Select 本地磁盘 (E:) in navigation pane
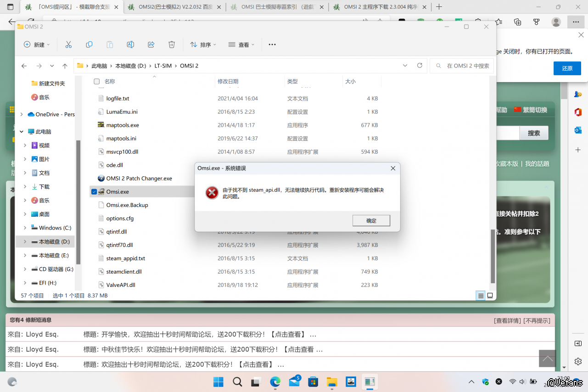The width and height of the screenshot is (588, 392). pyautogui.click(x=54, y=255)
